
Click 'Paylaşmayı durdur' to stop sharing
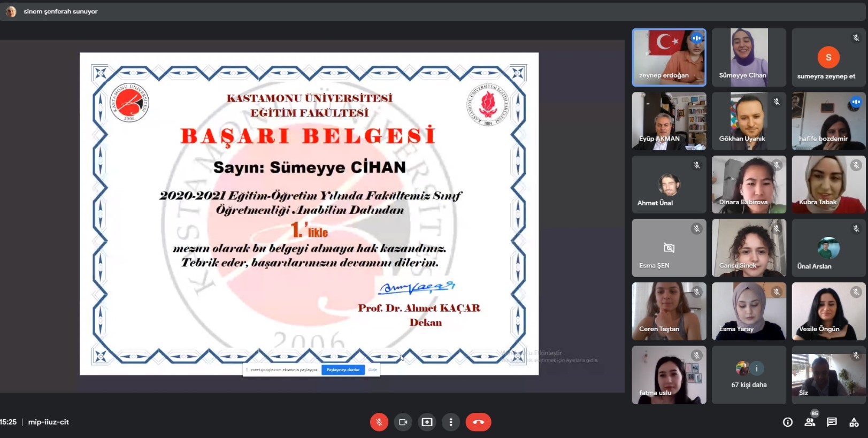coord(343,370)
